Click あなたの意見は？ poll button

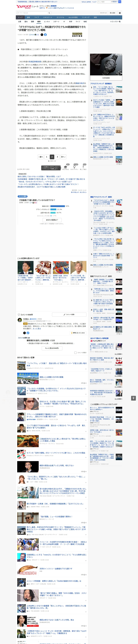click(52, 220)
